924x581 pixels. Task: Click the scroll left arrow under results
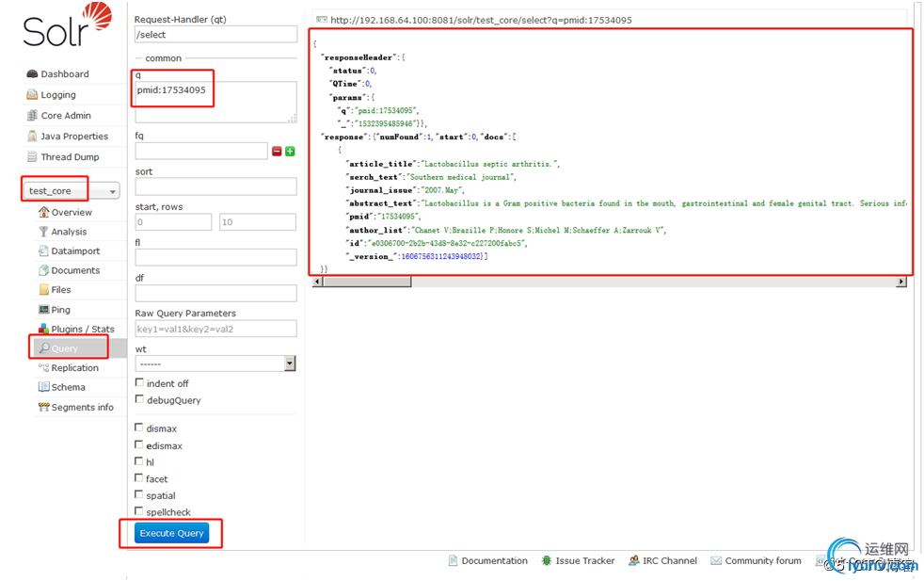318,282
